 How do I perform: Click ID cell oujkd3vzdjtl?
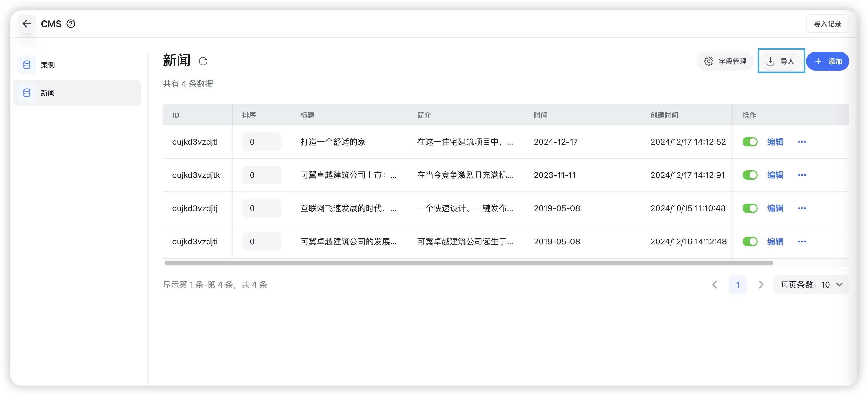click(x=195, y=141)
